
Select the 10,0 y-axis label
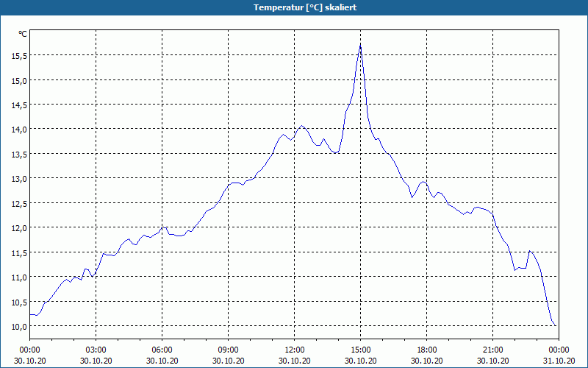pyautogui.click(x=19, y=327)
